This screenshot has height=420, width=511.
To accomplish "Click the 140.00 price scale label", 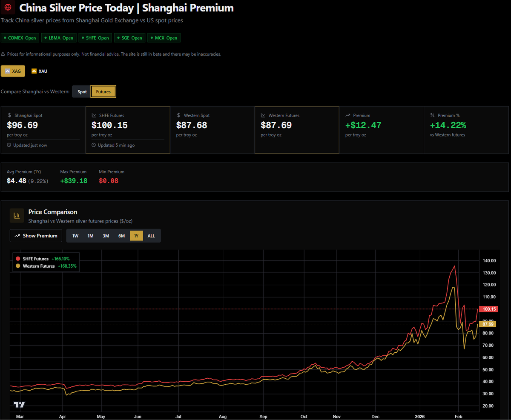I will [490, 260].
